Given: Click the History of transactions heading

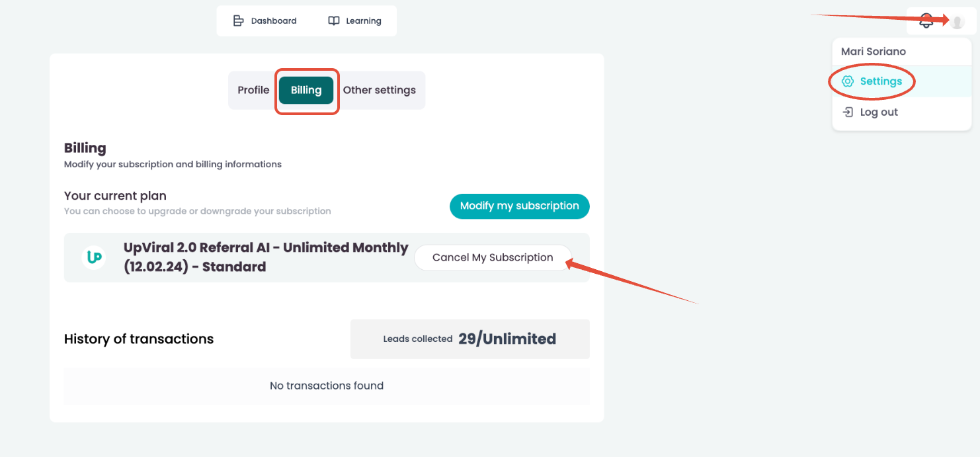Looking at the screenshot, I should pos(139,339).
